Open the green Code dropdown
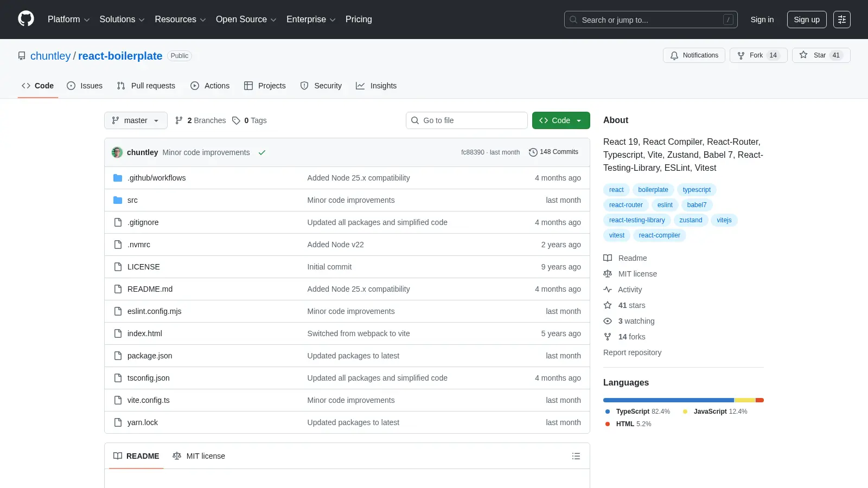 coord(561,120)
